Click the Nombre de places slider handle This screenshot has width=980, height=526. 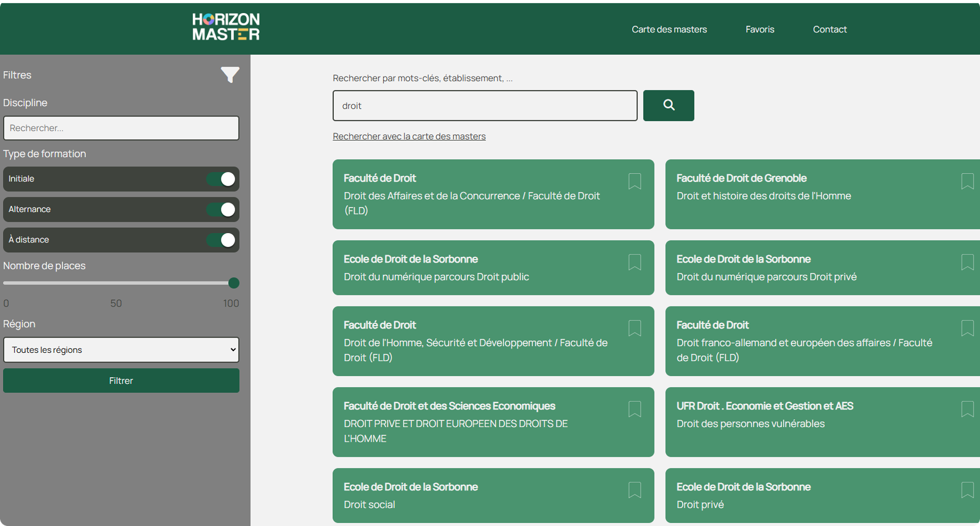[234, 283]
